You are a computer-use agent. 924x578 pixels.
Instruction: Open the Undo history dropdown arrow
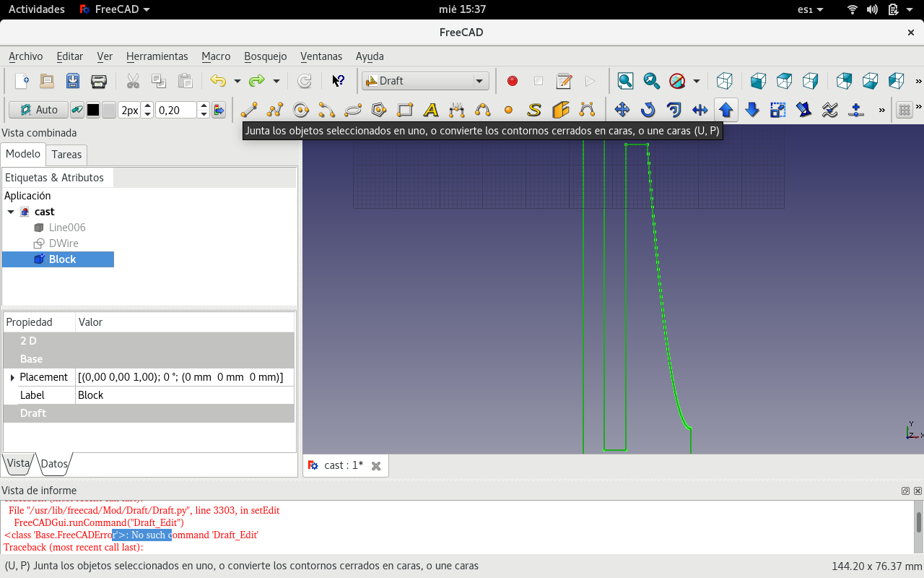pos(237,81)
